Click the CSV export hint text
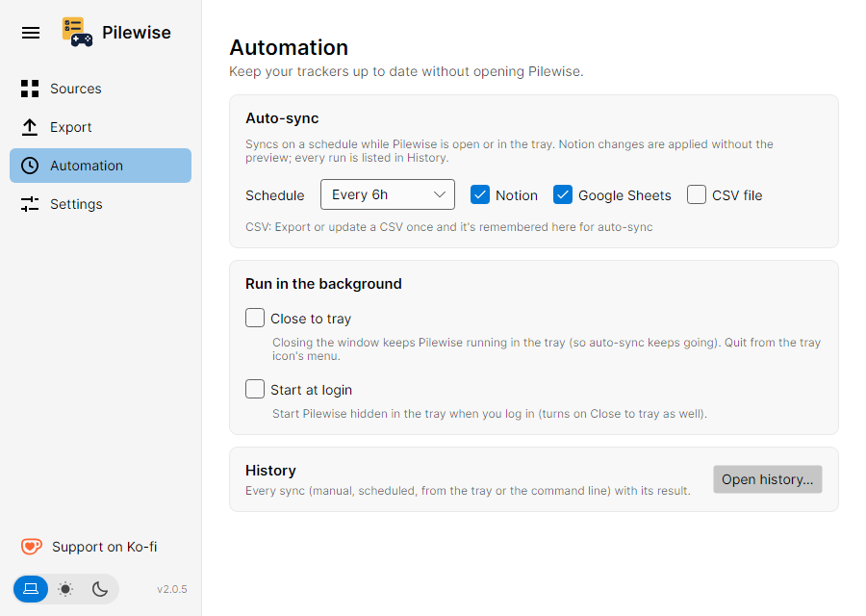 point(449,227)
